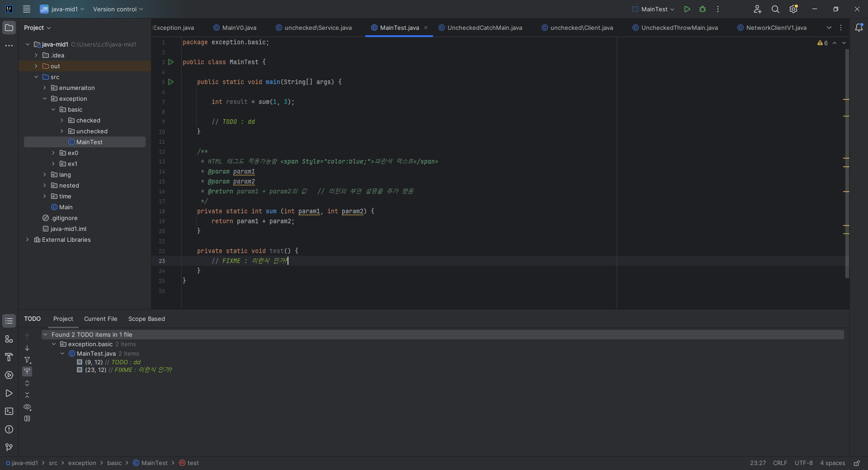868x470 pixels.
Task: Collapse exception.basic in TODO tree
Action: (54, 344)
